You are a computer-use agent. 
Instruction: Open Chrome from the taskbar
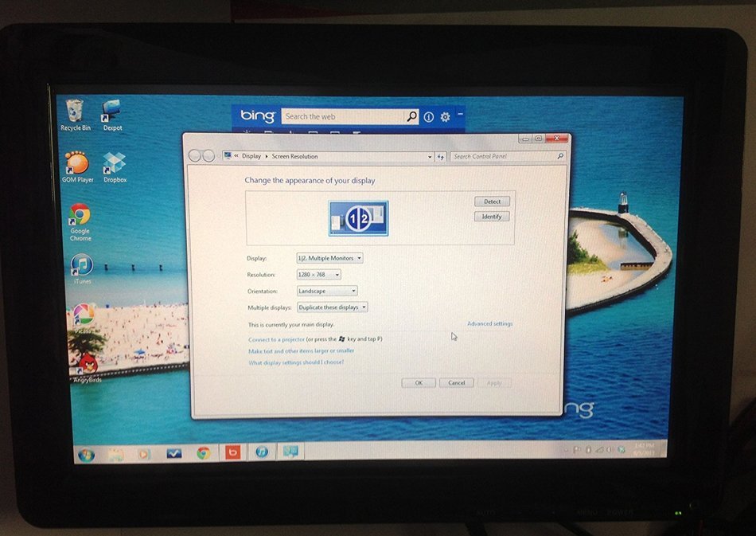[203, 453]
